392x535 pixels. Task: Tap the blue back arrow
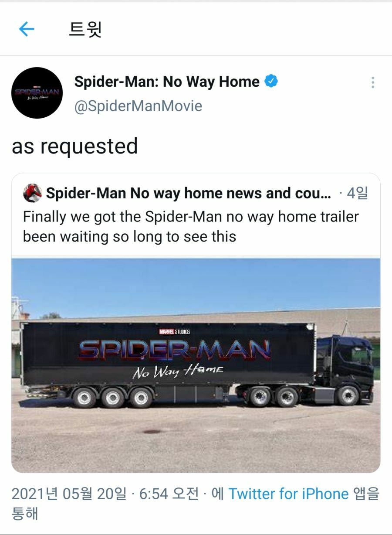[27, 29]
